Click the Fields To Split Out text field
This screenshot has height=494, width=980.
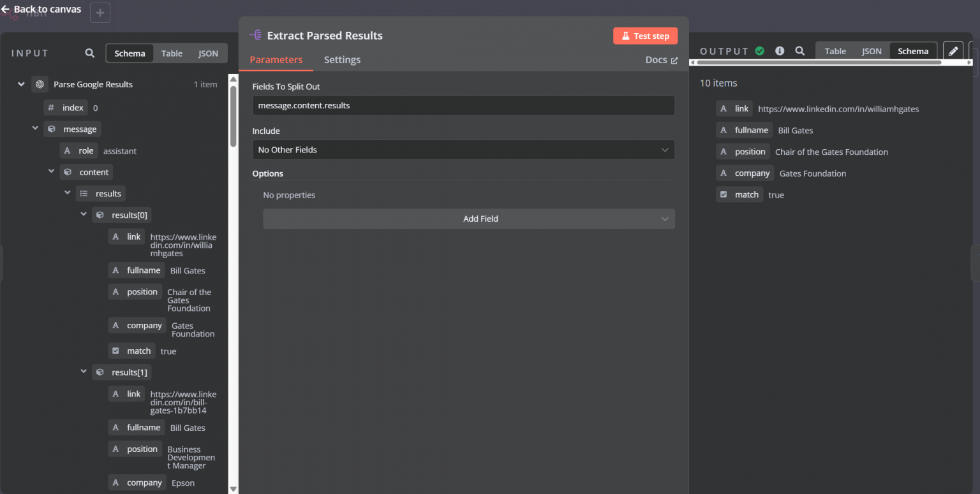point(463,105)
